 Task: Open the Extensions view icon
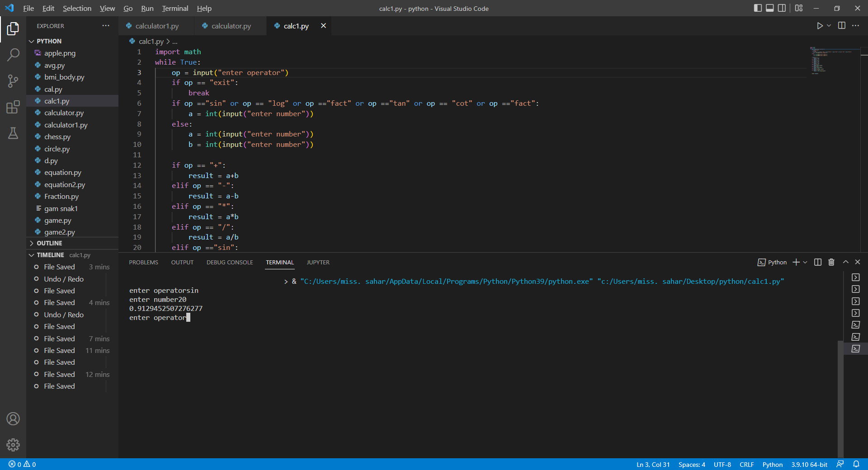(x=13, y=107)
